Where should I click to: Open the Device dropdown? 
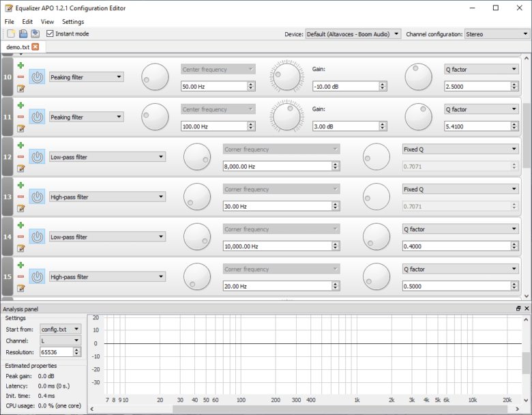coord(352,33)
